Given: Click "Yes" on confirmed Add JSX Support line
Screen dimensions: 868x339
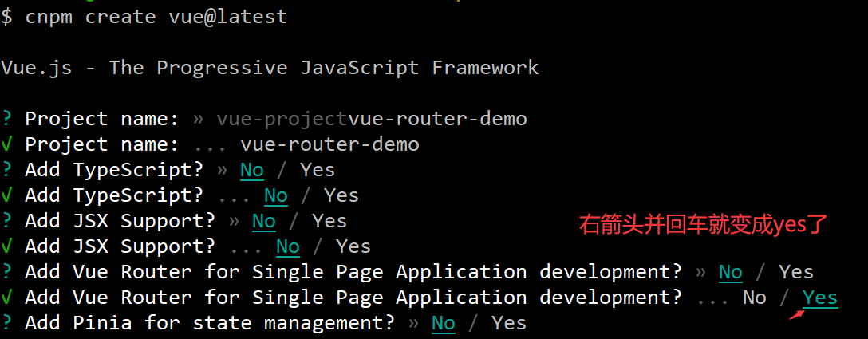Looking at the screenshot, I should (x=353, y=246).
